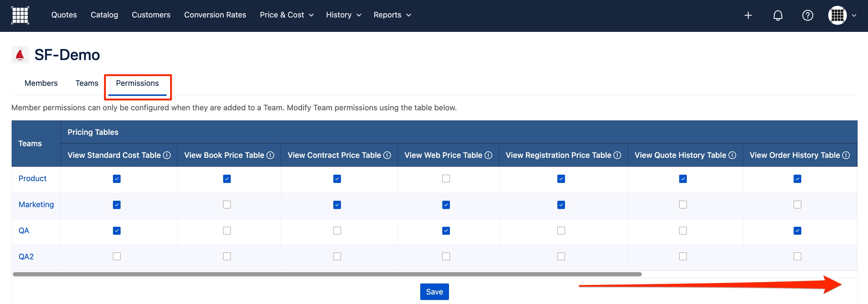Info icon for View Web Price Table
This screenshot has width=868, height=304.
point(488,155)
